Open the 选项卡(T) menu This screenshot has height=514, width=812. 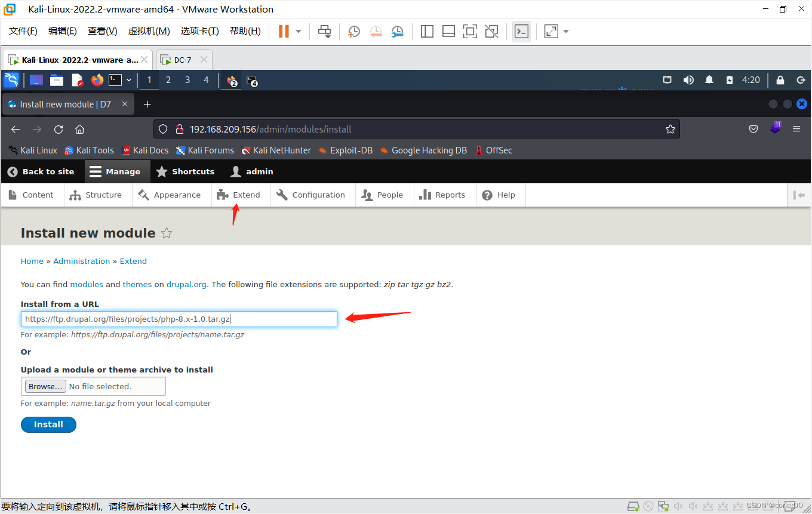[199, 31]
